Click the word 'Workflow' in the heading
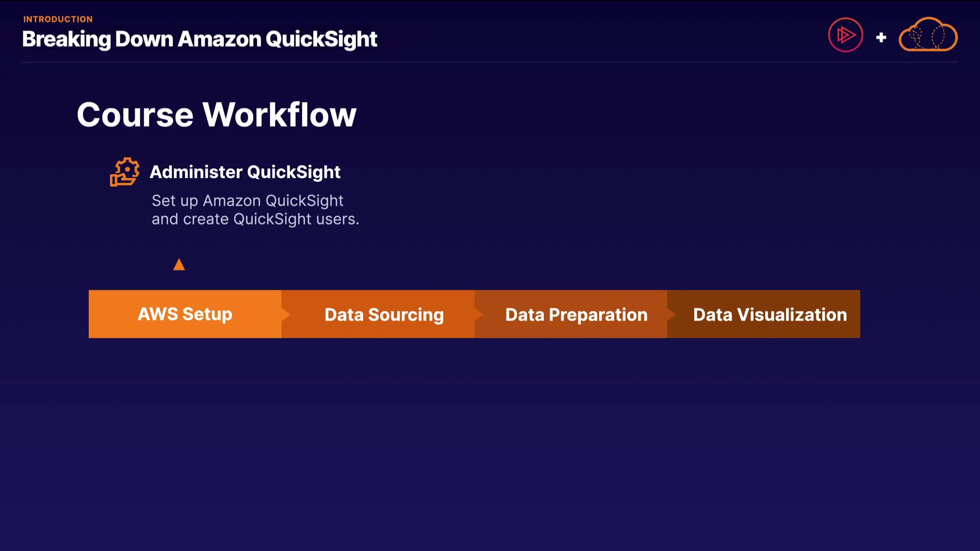The height and width of the screenshot is (551, 980). tap(279, 114)
